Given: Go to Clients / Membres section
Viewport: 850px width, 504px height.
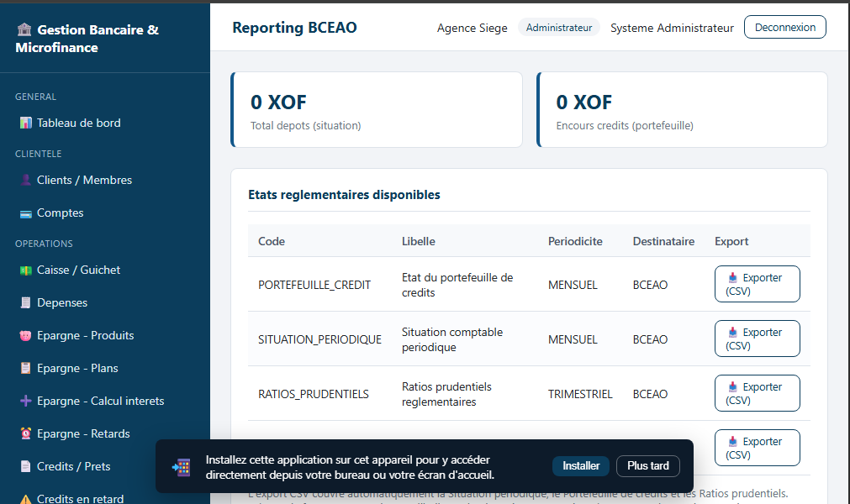Looking at the screenshot, I should point(105,180).
